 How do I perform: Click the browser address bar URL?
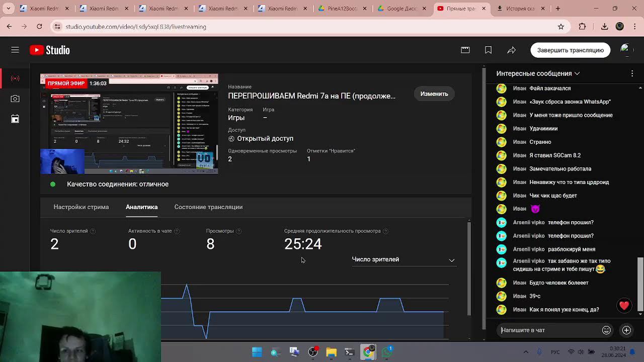(136, 27)
